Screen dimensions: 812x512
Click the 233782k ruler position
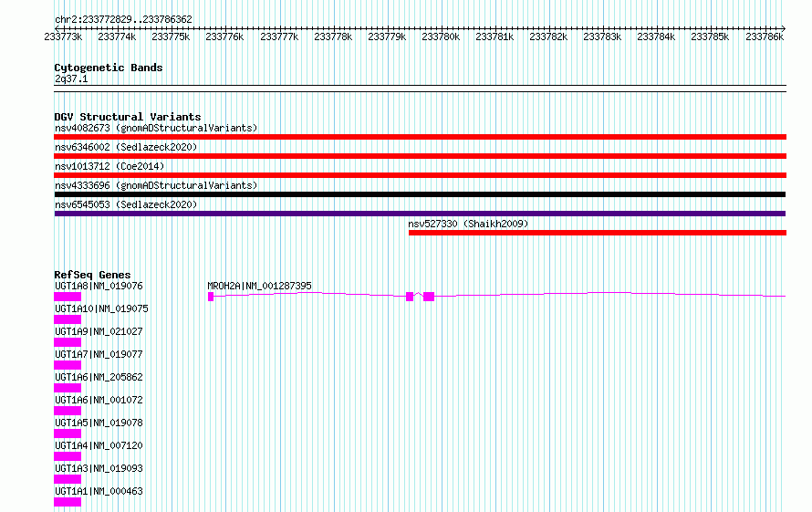548,37
